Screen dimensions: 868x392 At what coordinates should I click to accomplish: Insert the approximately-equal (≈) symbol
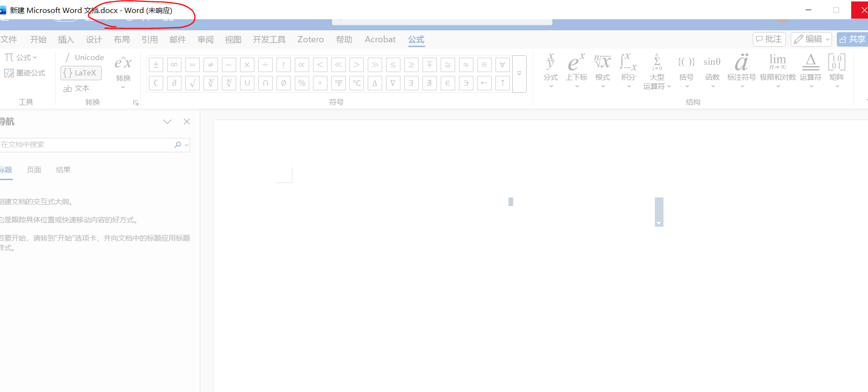coord(466,64)
